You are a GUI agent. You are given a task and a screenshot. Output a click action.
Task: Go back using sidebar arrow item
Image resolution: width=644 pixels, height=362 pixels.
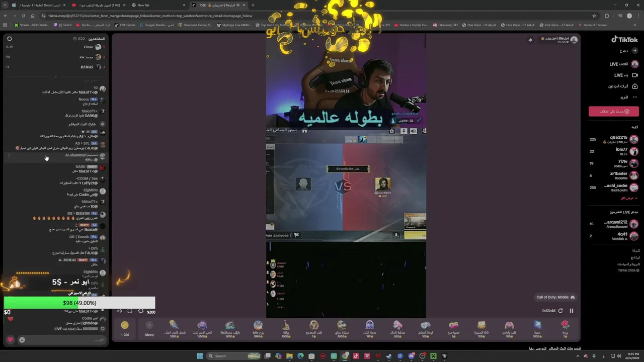point(628,51)
